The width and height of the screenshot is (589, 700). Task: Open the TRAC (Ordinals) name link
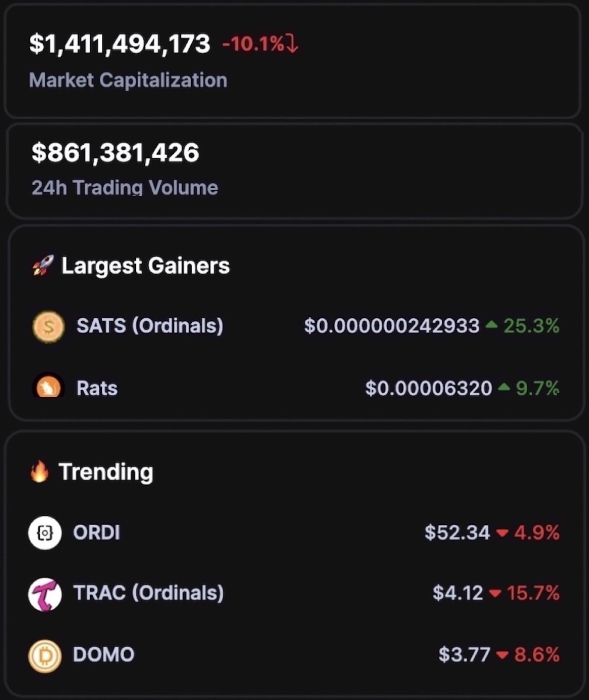[x=149, y=593]
